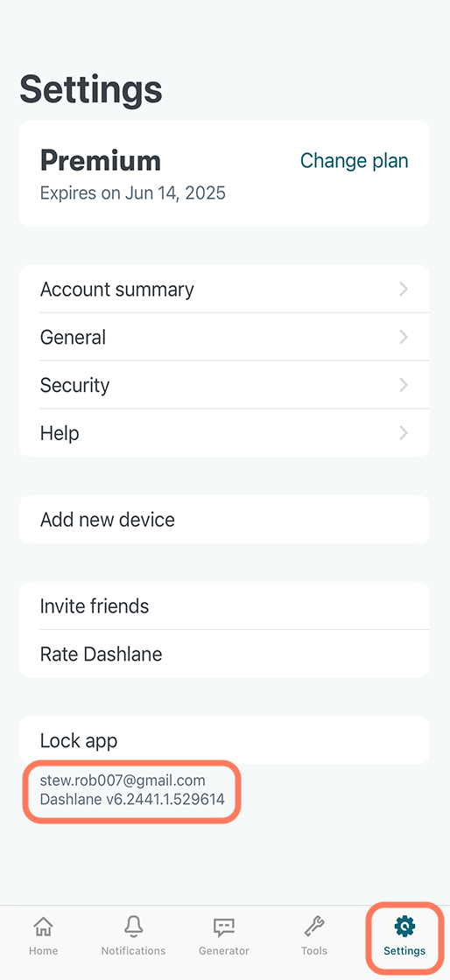Tap Lock app button
This screenshot has width=450, height=980.
(x=224, y=740)
